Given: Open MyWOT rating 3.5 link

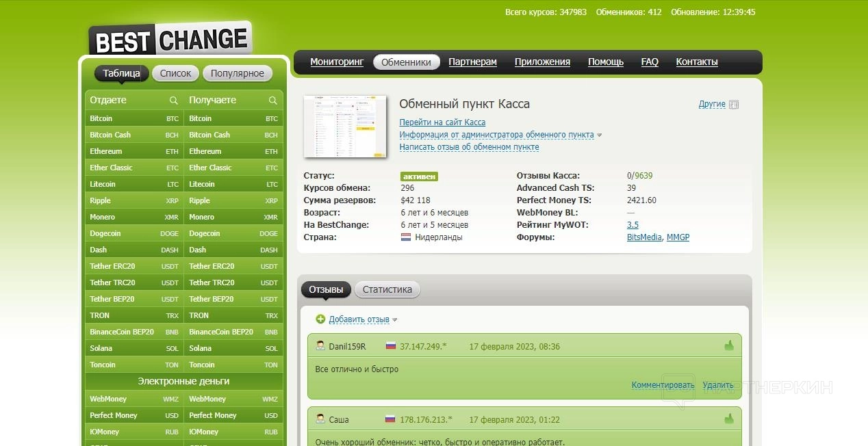Looking at the screenshot, I should pyautogui.click(x=633, y=225).
